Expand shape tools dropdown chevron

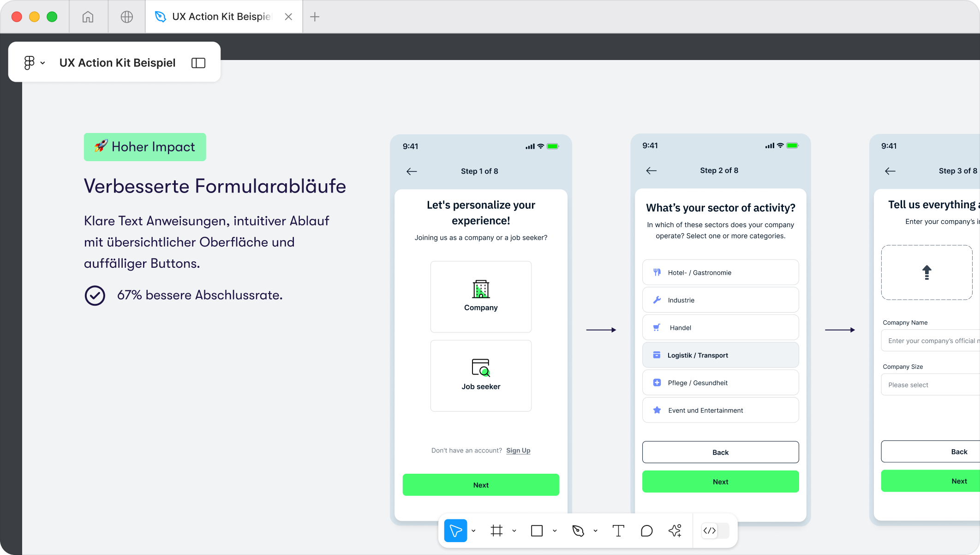pos(555,531)
